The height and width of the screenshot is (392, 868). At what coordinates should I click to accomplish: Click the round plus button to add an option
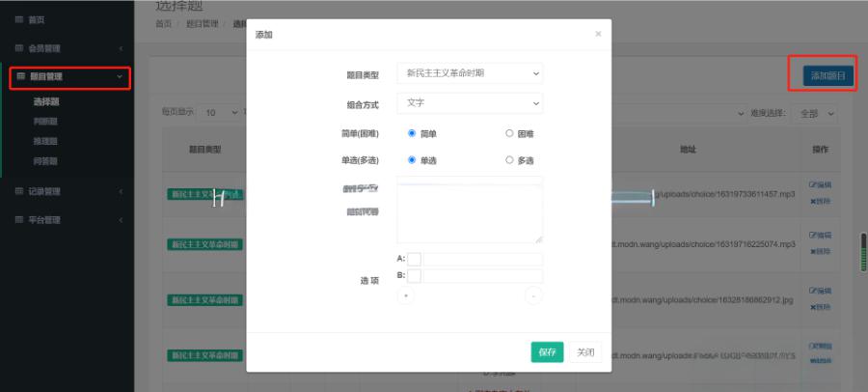coord(406,296)
